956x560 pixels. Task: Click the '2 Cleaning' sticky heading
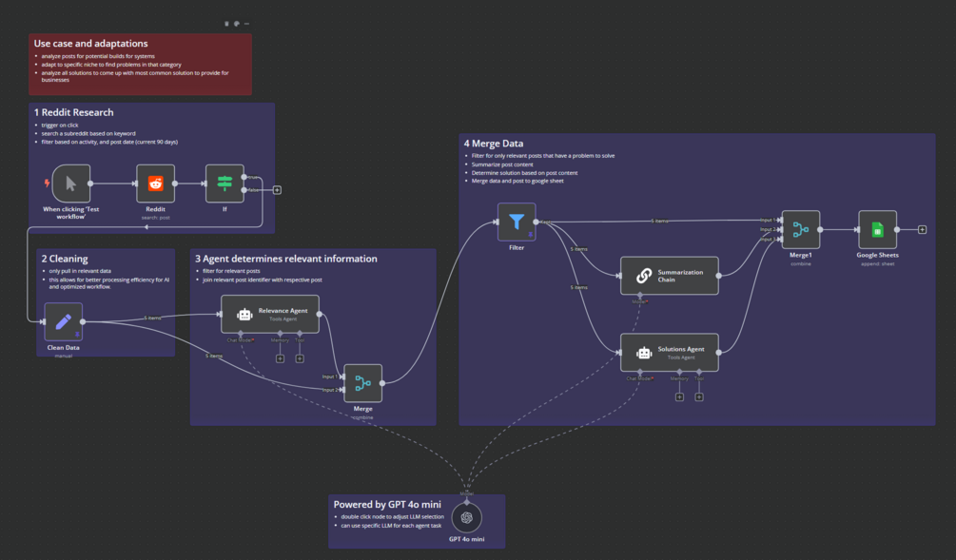click(65, 259)
